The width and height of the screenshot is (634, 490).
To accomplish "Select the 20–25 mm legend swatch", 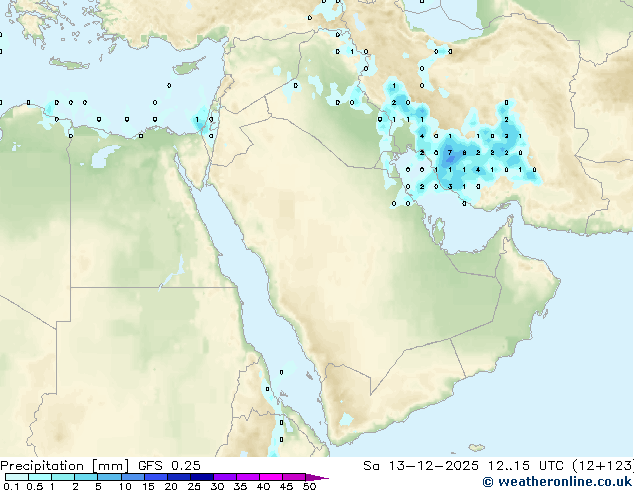I will coord(179,477).
